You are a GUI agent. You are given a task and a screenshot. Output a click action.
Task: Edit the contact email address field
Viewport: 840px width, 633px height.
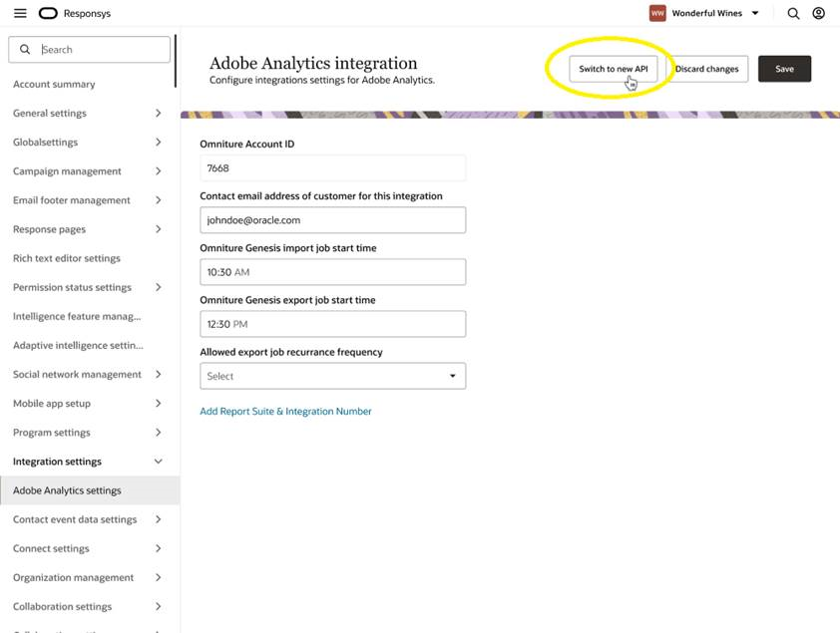(332, 220)
